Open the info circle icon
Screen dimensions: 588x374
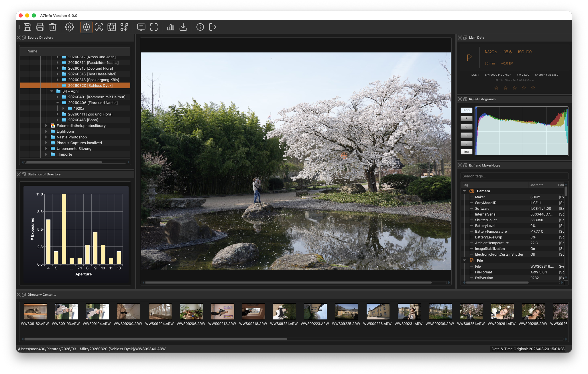tap(200, 27)
